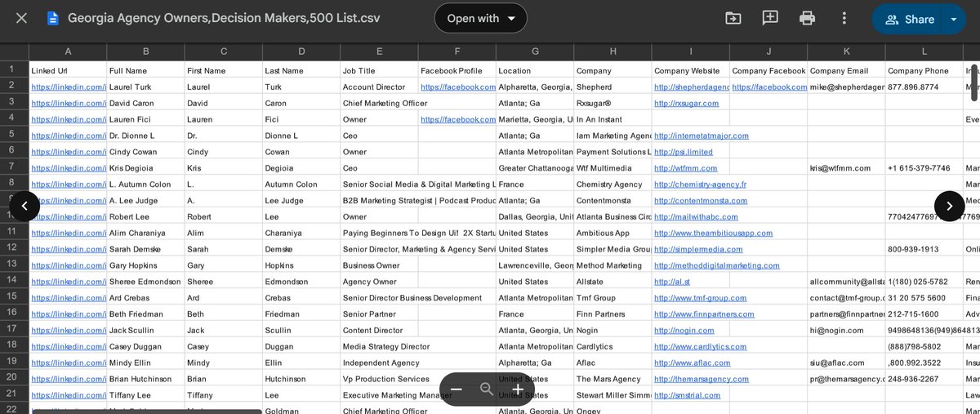Click the 'Tmf Group' company cell
Image resolution: width=980 pixels, height=414 pixels.
click(x=612, y=298)
